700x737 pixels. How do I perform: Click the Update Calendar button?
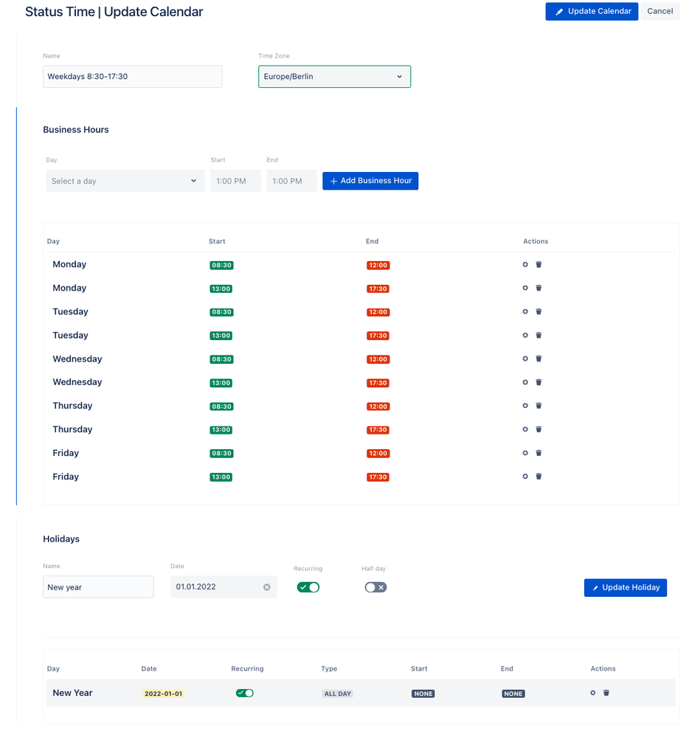coord(592,11)
